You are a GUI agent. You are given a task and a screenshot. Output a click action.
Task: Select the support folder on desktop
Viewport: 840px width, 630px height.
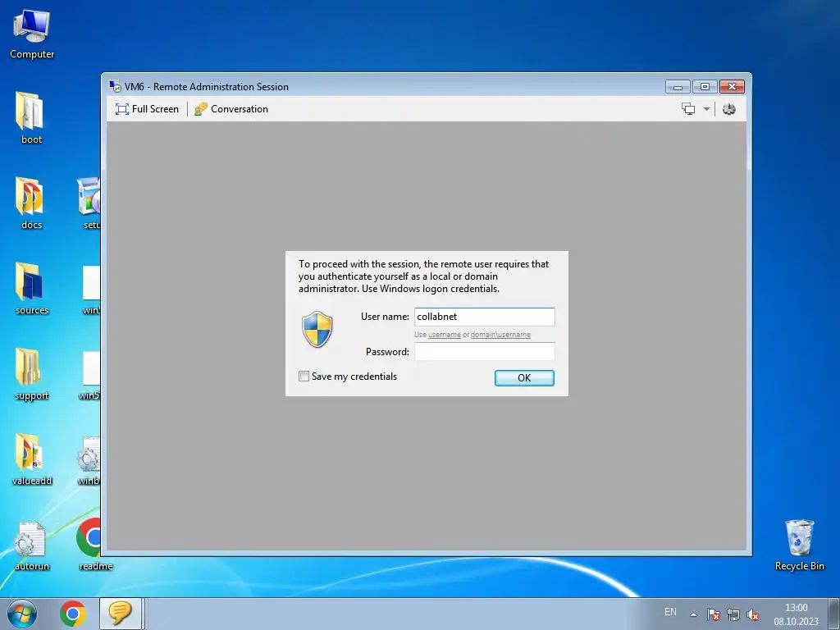coord(32,374)
